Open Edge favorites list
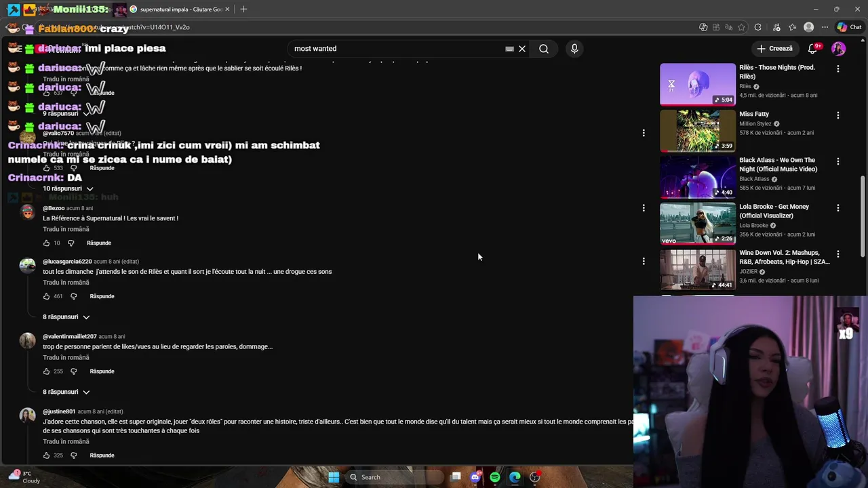This screenshot has height=488, width=868. pyautogui.click(x=792, y=27)
